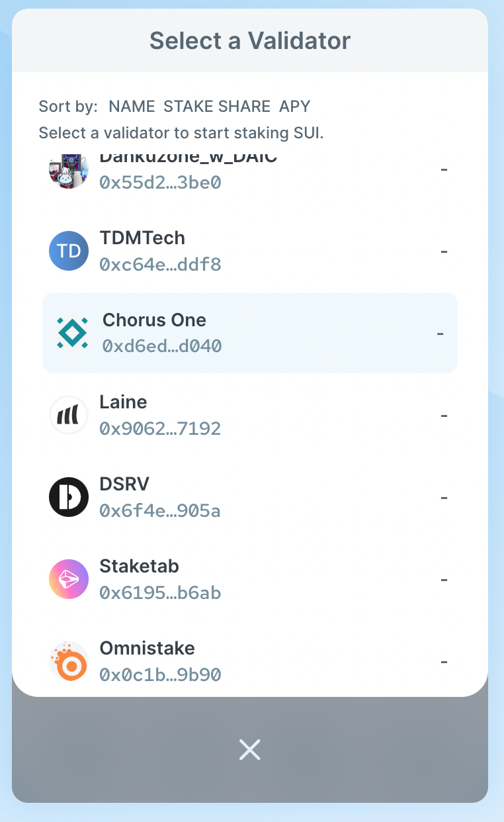Click the Chorus One logo icon

tap(71, 333)
